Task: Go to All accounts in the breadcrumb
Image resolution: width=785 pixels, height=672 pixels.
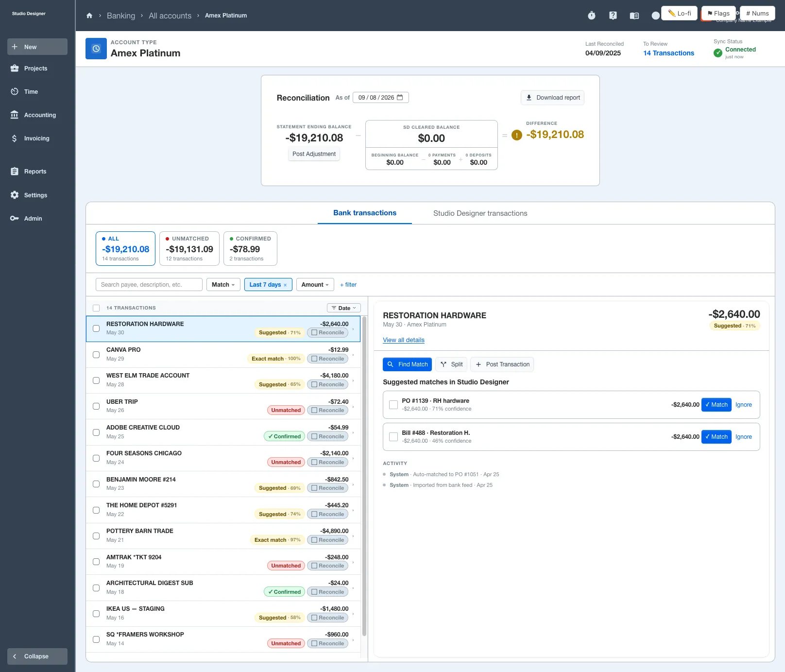Action: point(170,16)
